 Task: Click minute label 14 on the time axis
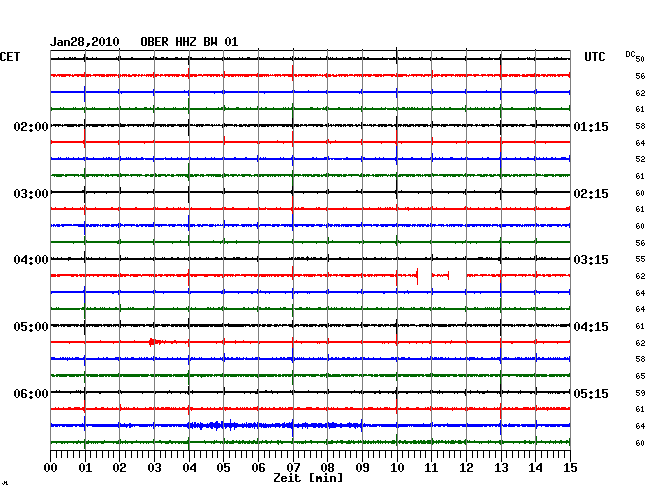(x=536, y=467)
